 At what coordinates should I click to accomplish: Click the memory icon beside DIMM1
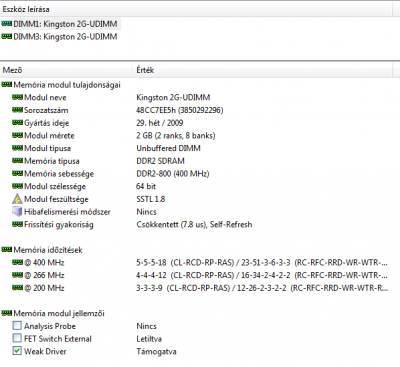[x=6, y=24]
